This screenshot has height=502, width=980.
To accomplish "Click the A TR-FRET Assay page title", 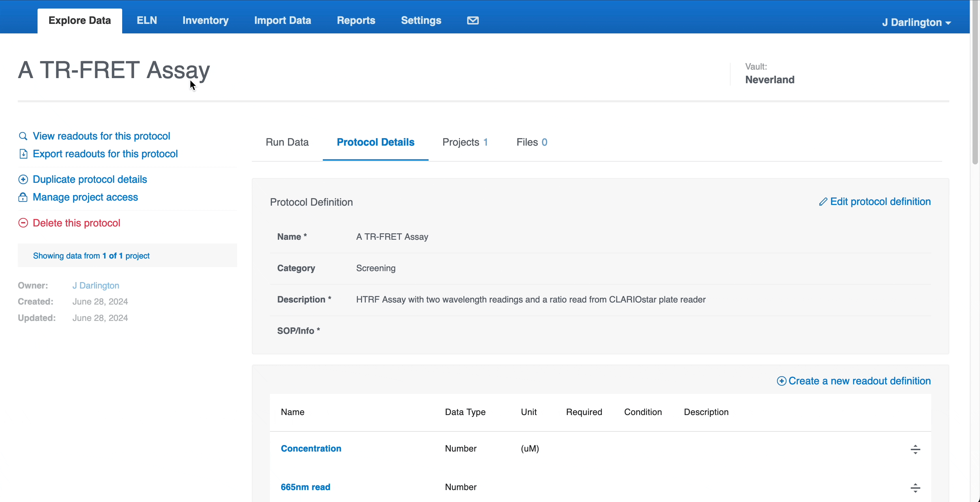I will pyautogui.click(x=114, y=70).
